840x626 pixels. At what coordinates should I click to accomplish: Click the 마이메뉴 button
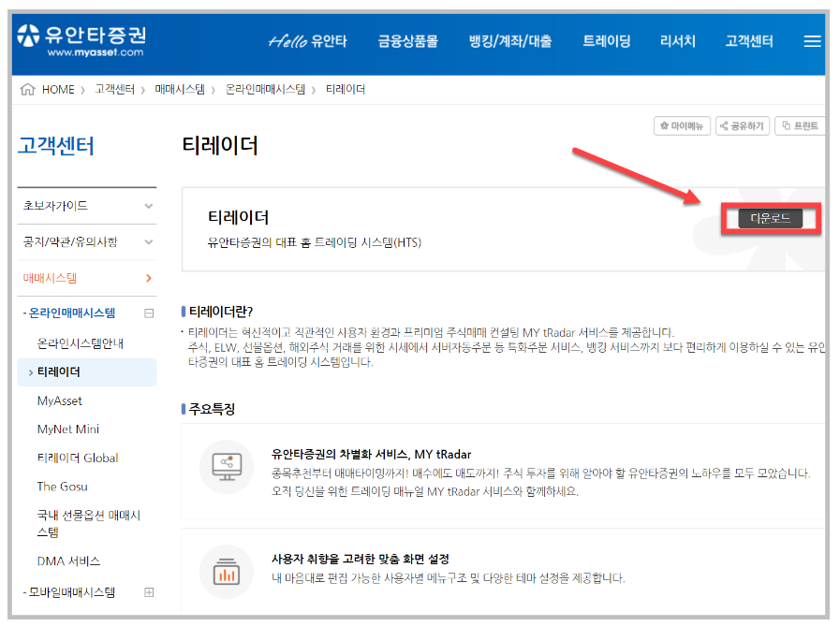(x=682, y=125)
